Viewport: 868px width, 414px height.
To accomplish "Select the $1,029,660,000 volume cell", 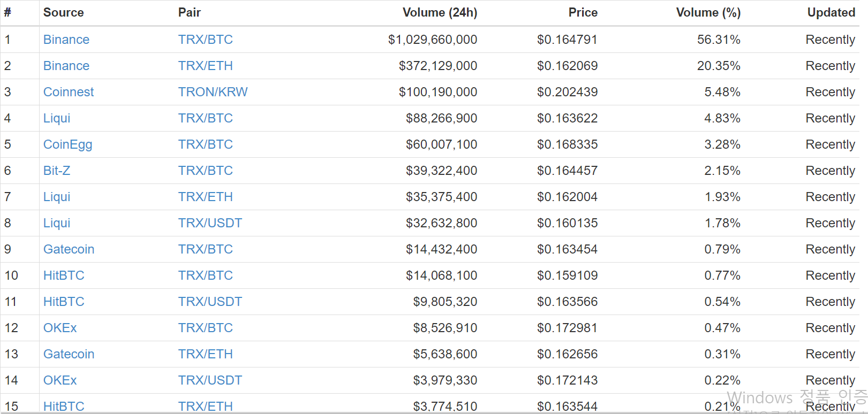I will click(433, 40).
